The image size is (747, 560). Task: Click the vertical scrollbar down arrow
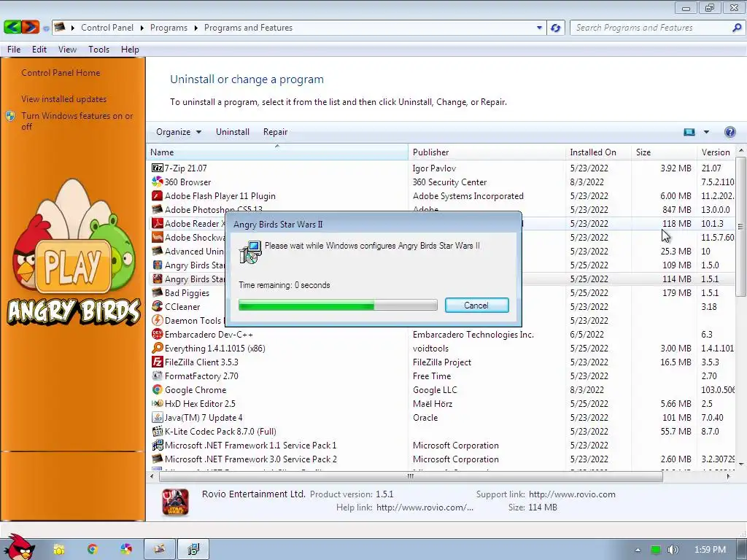tap(741, 463)
